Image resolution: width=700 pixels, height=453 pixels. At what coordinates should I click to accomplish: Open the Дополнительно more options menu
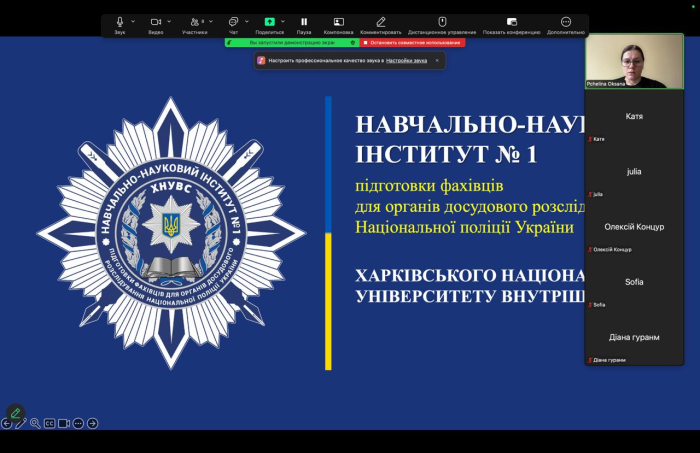click(x=565, y=22)
